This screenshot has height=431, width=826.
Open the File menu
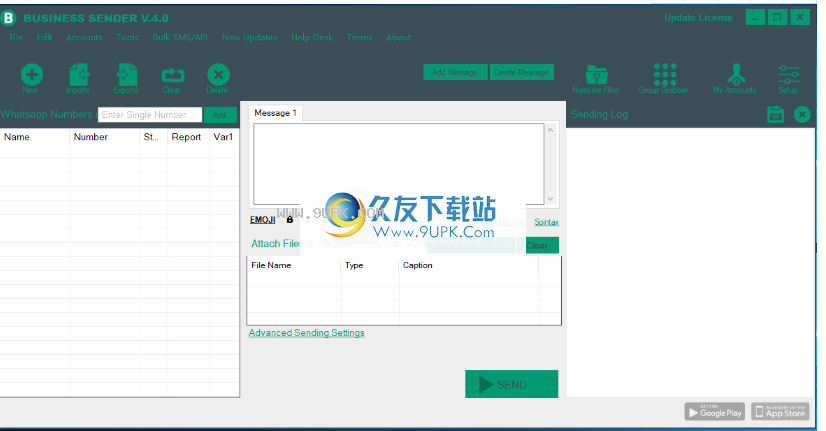pyautogui.click(x=16, y=37)
